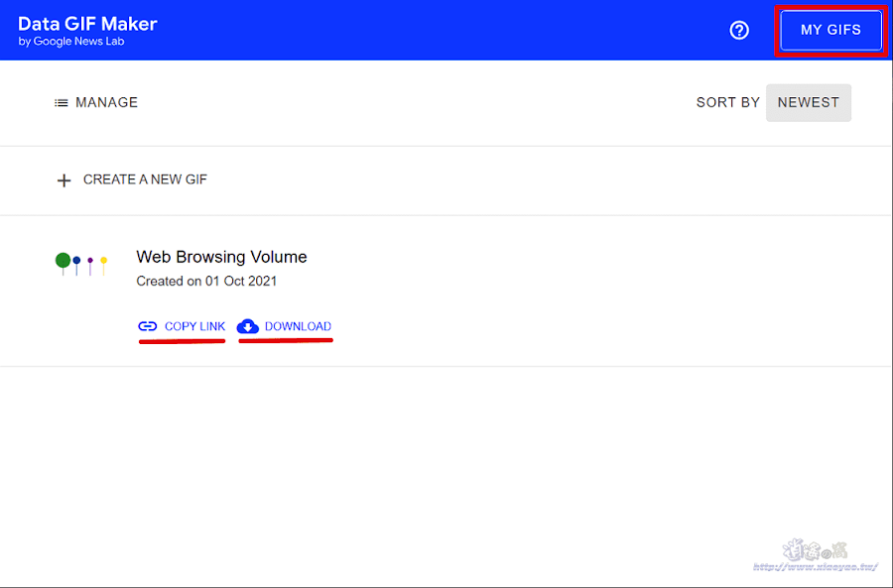Click the plus icon to create a GIF
This screenshot has width=893, height=588.
(x=64, y=180)
